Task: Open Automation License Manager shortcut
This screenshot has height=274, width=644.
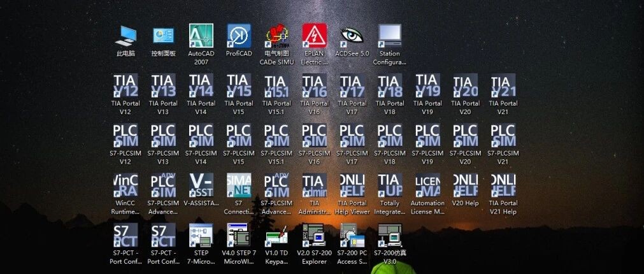Action: pyautogui.click(x=427, y=185)
